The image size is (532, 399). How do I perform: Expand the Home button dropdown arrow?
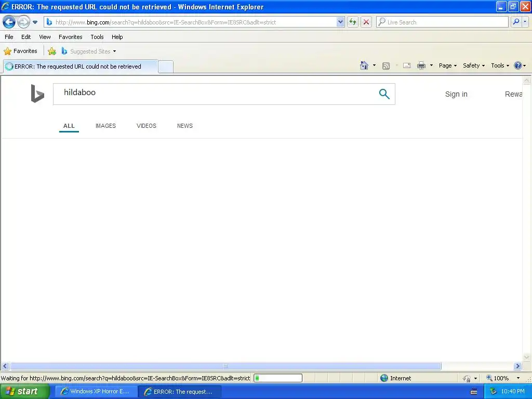pyautogui.click(x=374, y=65)
